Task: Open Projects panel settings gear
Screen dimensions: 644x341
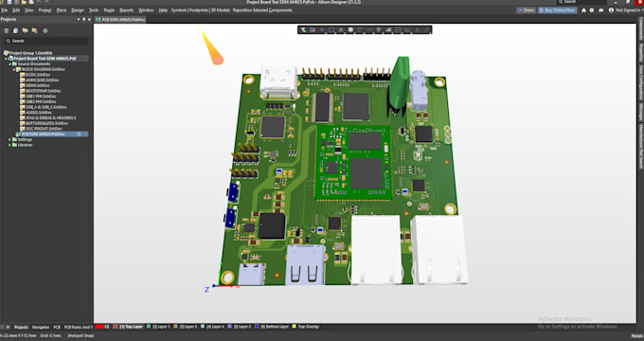Action: pos(45,31)
